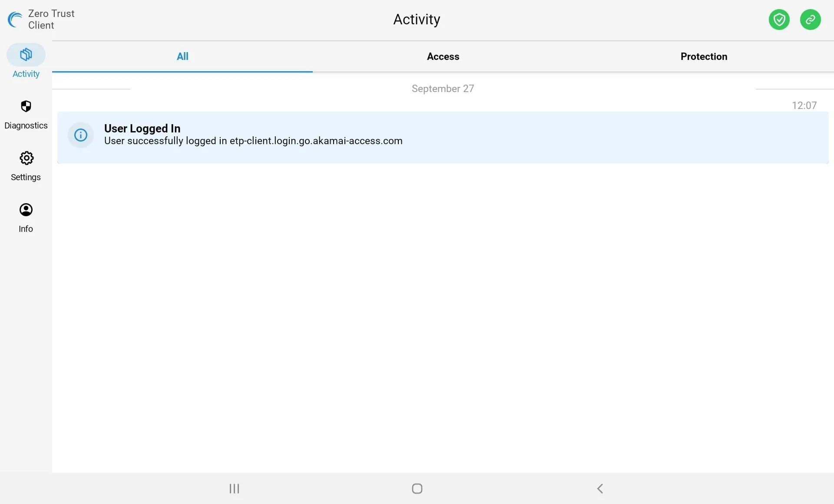Switch to the All tab
Image resolution: width=834 pixels, height=504 pixels.
point(182,56)
